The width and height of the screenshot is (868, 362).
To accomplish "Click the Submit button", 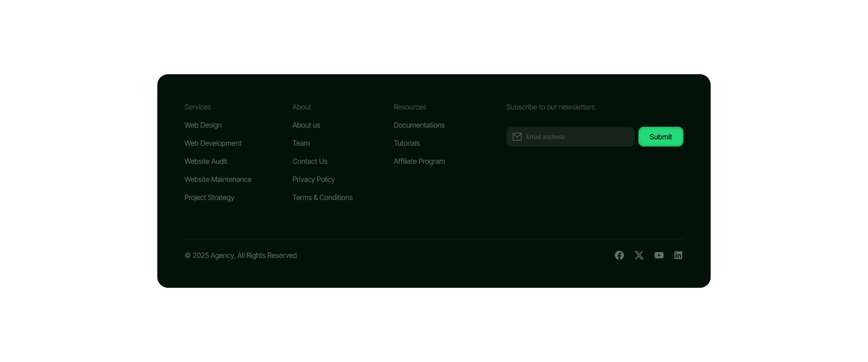I will pos(661,137).
